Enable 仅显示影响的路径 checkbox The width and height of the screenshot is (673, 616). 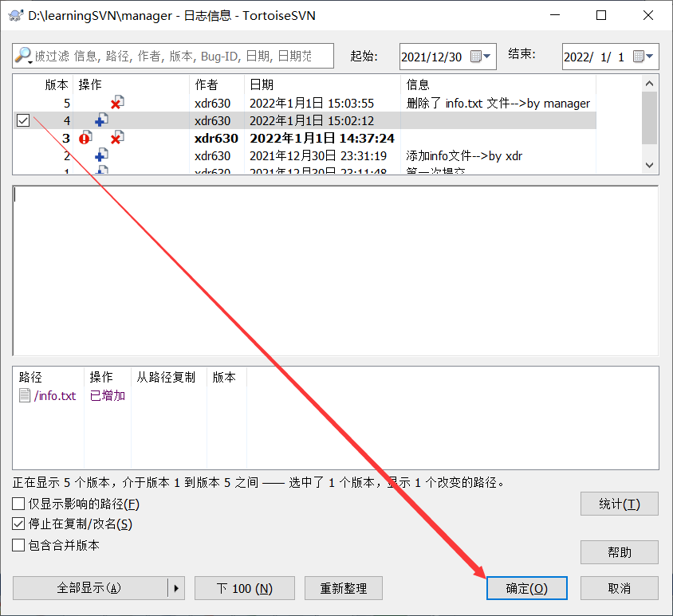(18, 504)
